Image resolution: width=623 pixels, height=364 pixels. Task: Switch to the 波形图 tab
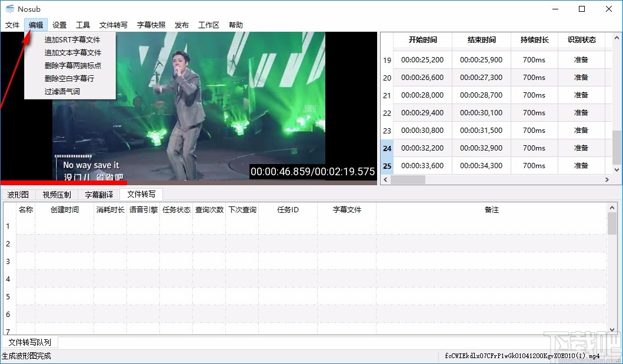click(x=18, y=195)
